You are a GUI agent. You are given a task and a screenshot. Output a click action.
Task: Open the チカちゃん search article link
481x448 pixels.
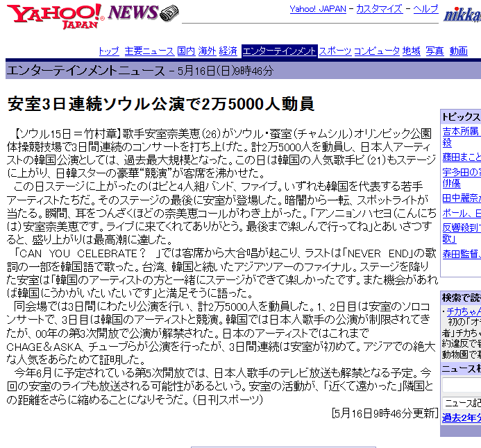[x=464, y=311]
